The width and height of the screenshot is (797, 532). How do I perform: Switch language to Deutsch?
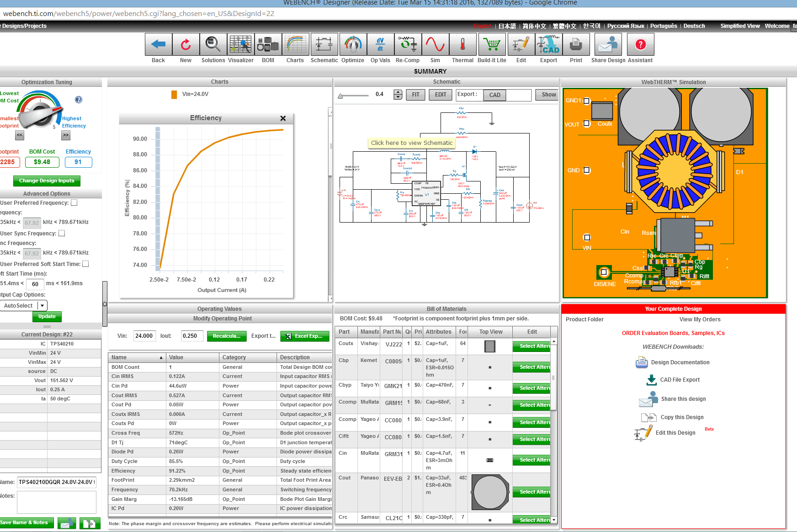pyautogui.click(x=694, y=26)
